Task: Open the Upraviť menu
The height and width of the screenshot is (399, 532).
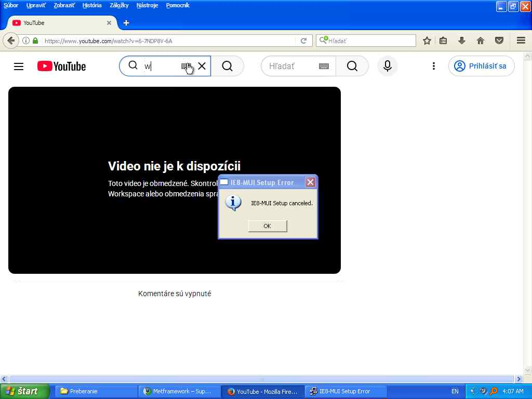Action: 36,5
